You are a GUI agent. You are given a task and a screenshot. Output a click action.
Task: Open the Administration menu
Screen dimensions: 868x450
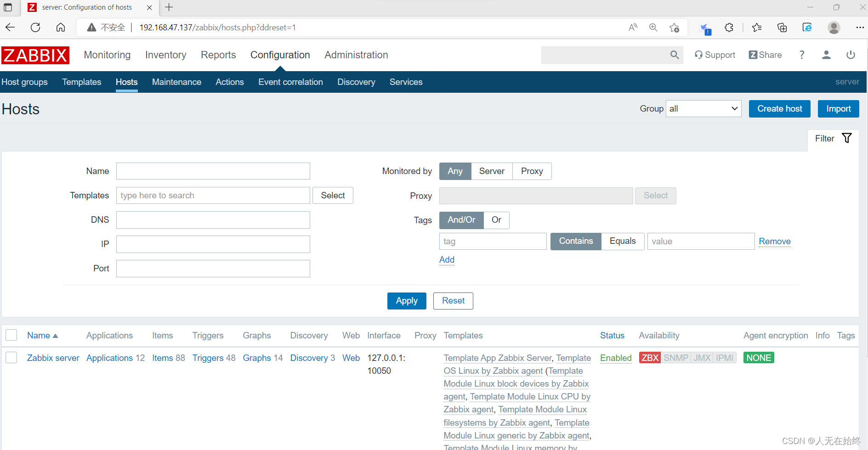coord(356,55)
